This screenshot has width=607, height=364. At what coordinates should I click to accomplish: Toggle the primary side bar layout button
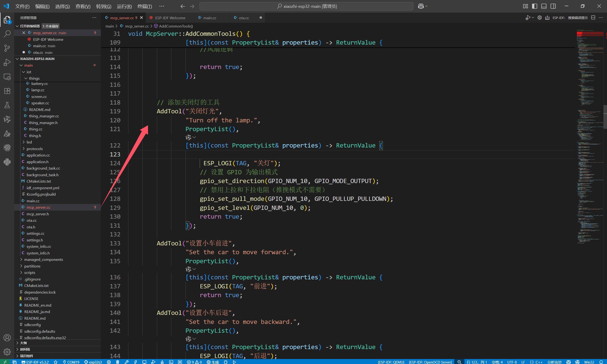click(x=534, y=6)
